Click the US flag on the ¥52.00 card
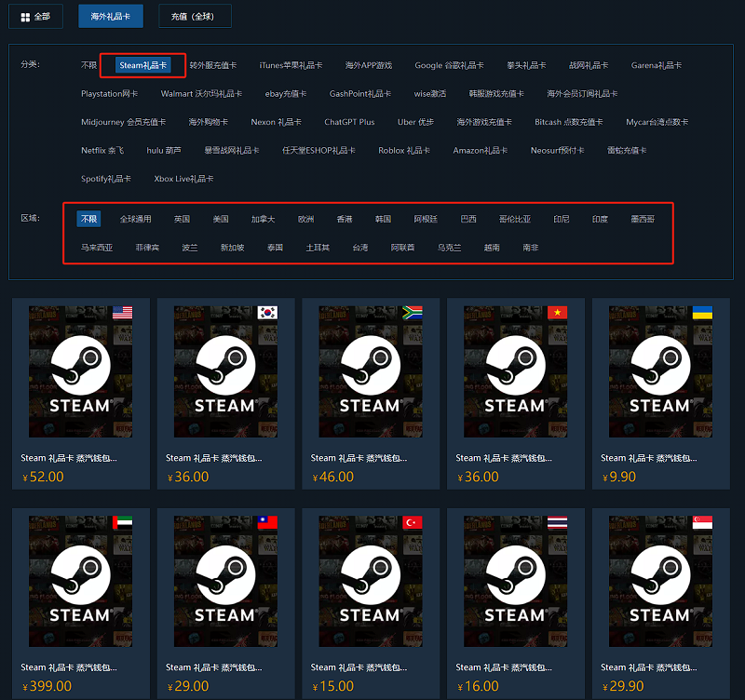Viewport: 745px width, 700px height. click(x=123, y=313)
